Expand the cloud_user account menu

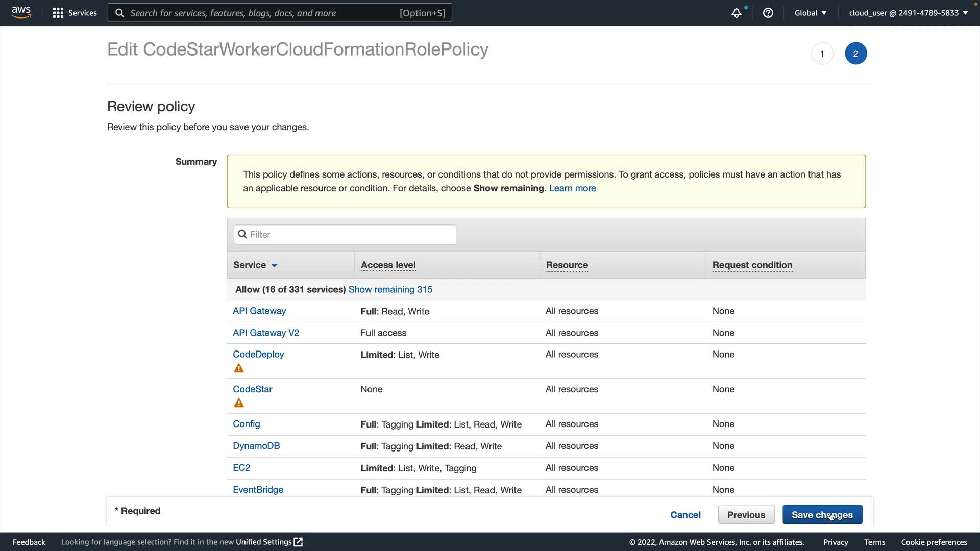point(908,13)
